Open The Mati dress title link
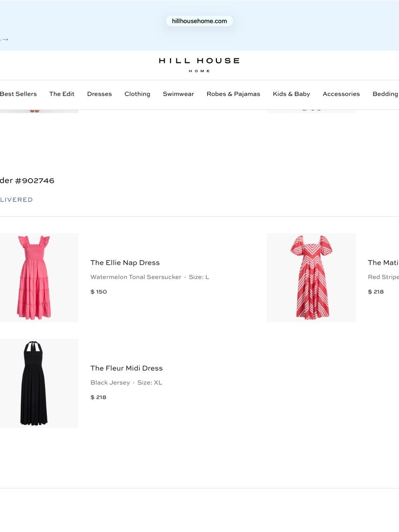399x532 pixels. point(383,263)
